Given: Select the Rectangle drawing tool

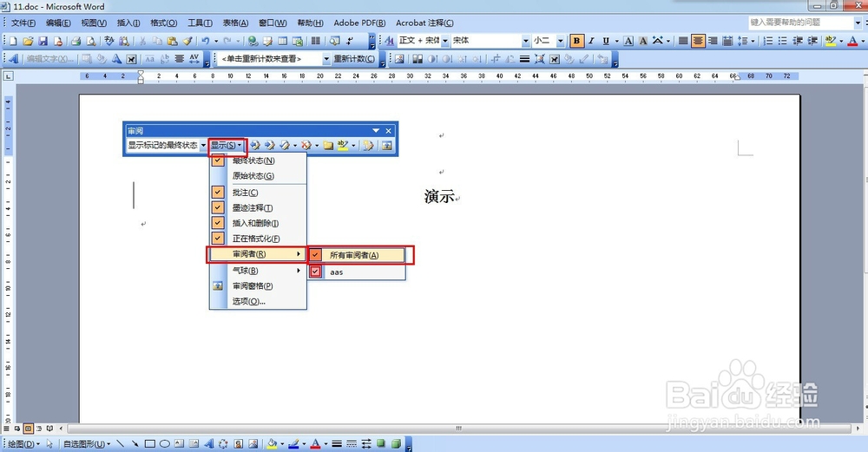Looking at the screenshot, I should (x=149, y=443).
